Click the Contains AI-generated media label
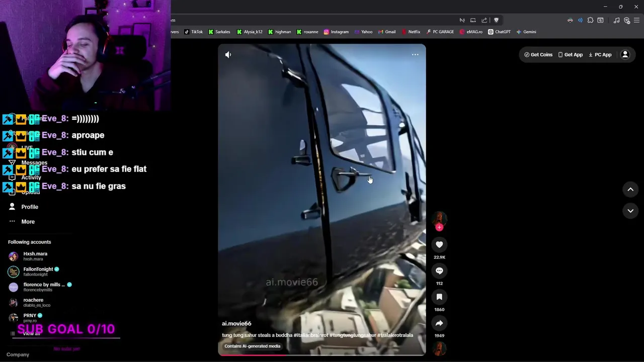644x362 pixels. coord(252,346)
